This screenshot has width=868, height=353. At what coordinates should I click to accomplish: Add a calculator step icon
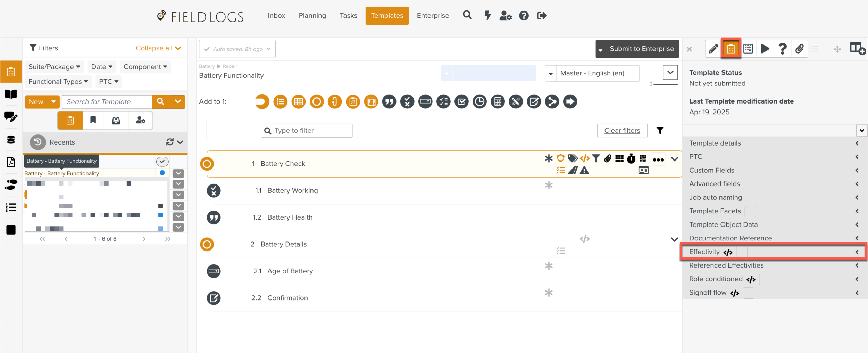498,102
